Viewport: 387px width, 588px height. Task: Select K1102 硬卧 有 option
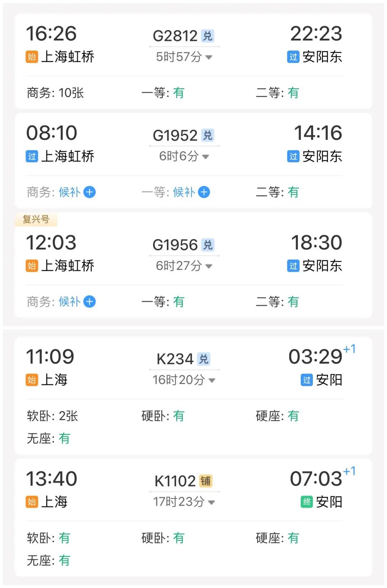tap(163, 538)
